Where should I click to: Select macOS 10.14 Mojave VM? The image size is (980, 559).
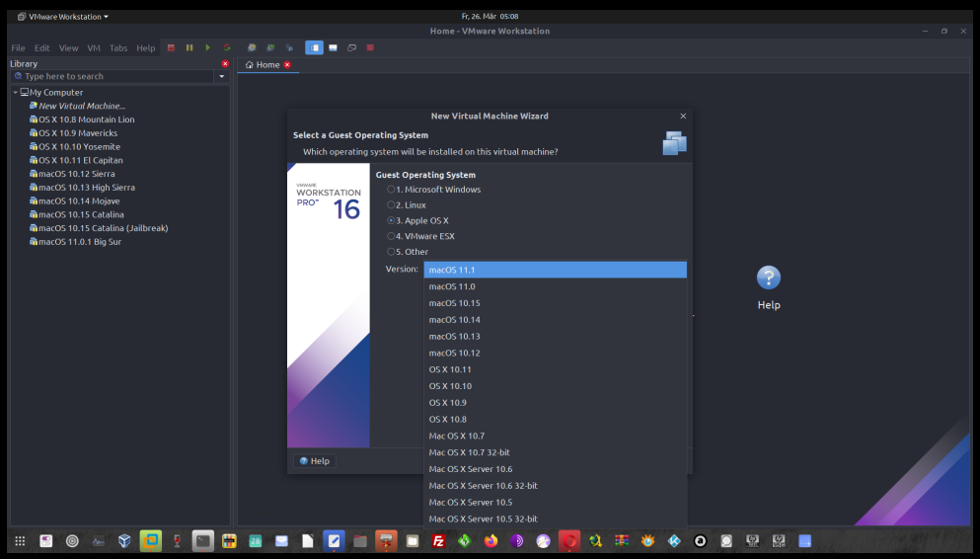tap(74, 201)
